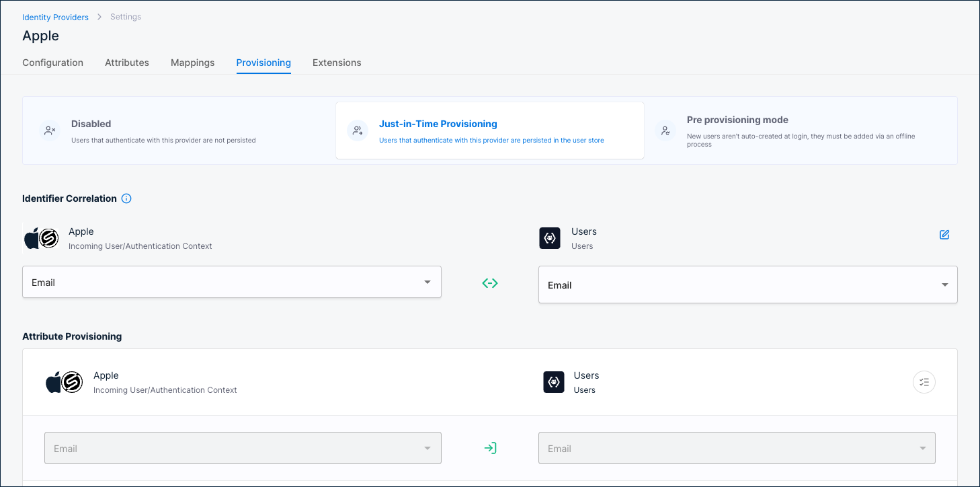
Task: Open the attribute options icon in Attribute Provisioning
Action: click(x=924, y=382)
